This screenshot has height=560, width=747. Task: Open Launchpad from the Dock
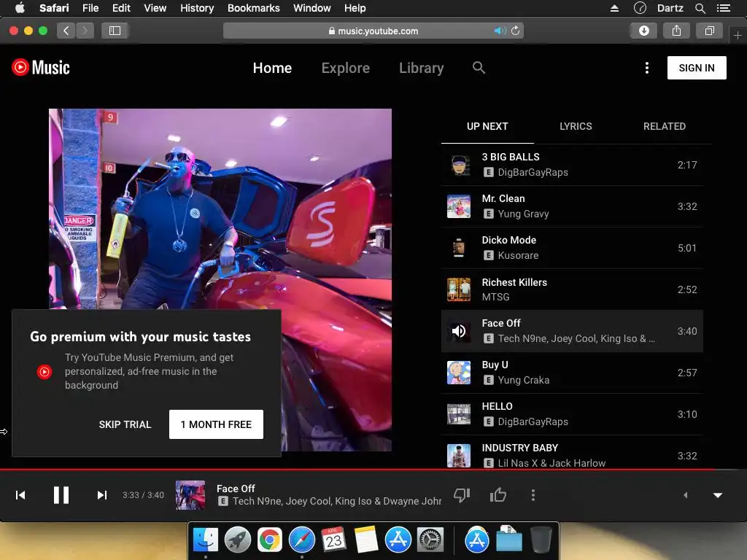237,540
